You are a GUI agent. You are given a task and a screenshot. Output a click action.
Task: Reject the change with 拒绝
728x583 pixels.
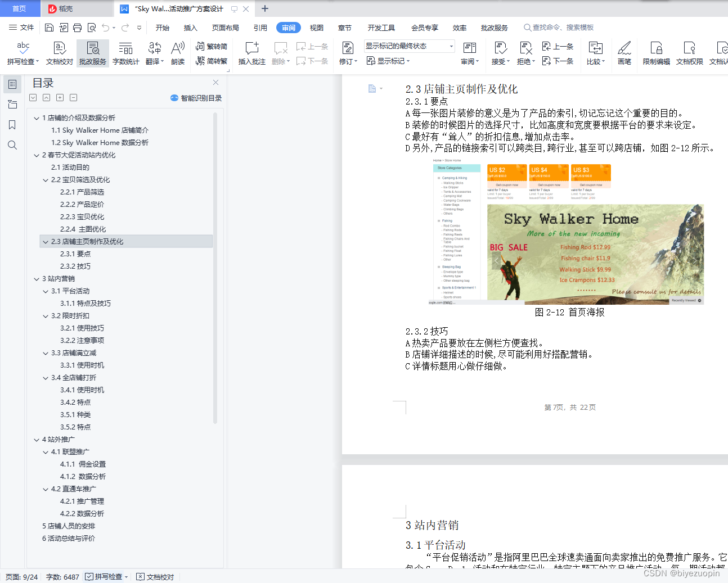point(526,54)
